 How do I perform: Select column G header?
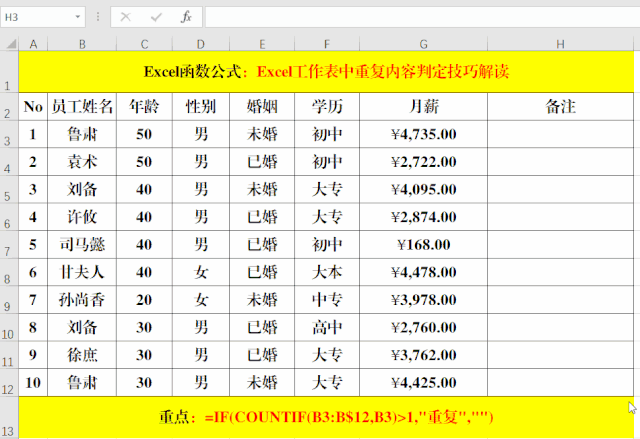423,44
